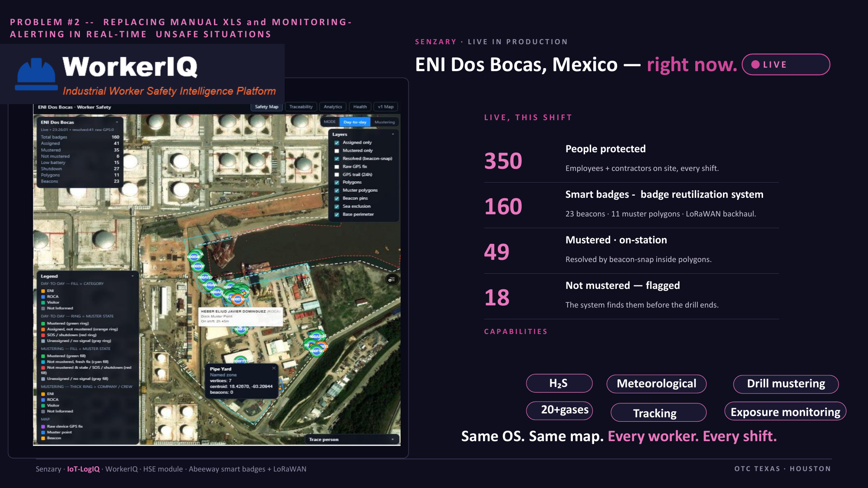The width and height of the screenshot is (868, 488).
Task: Enable the GPS trail (24h) layer
Action: [x=337, y=175]
